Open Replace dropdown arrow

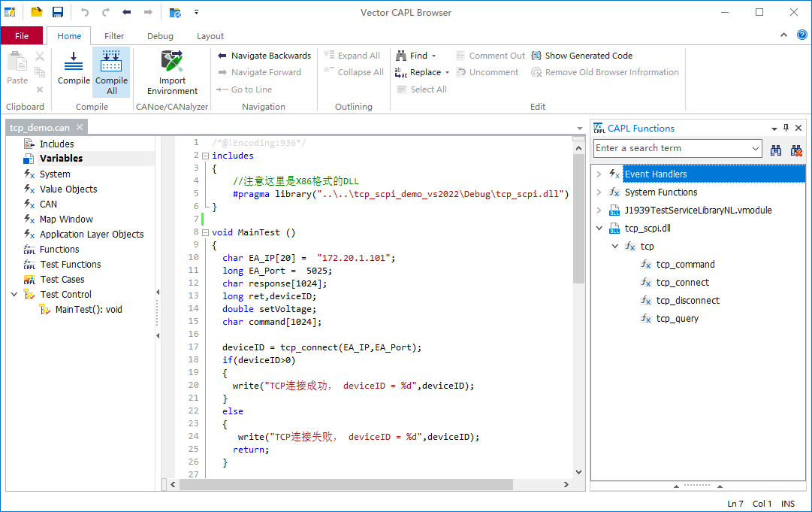[x=448, y=72]
